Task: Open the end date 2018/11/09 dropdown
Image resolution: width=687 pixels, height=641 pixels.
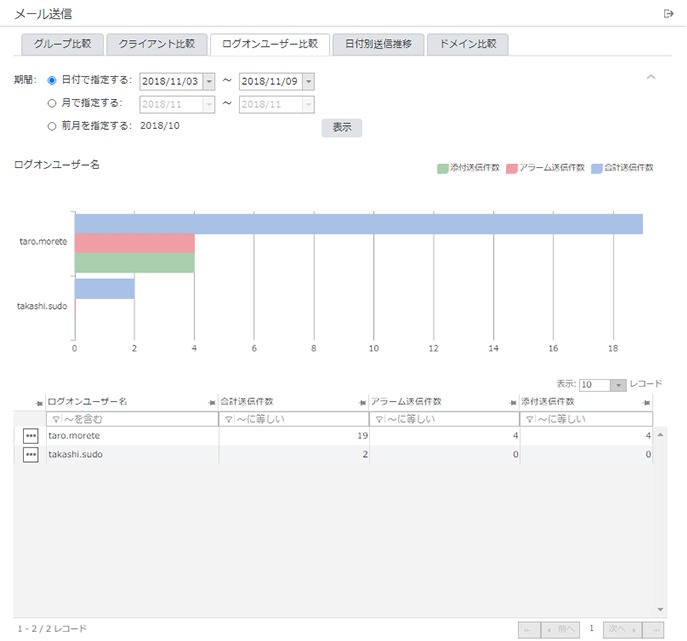Action: pos(308,81)
